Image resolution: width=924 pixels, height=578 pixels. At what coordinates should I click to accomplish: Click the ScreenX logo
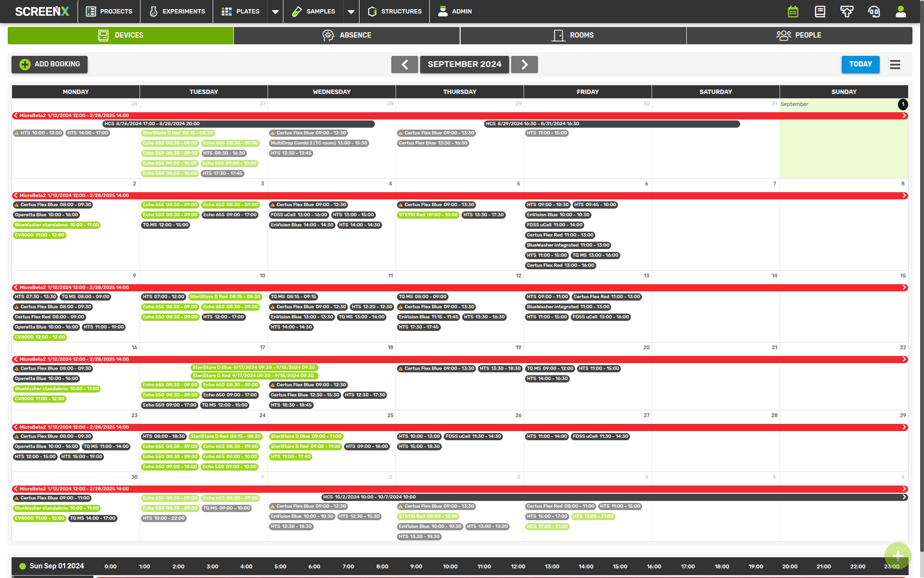42,12
